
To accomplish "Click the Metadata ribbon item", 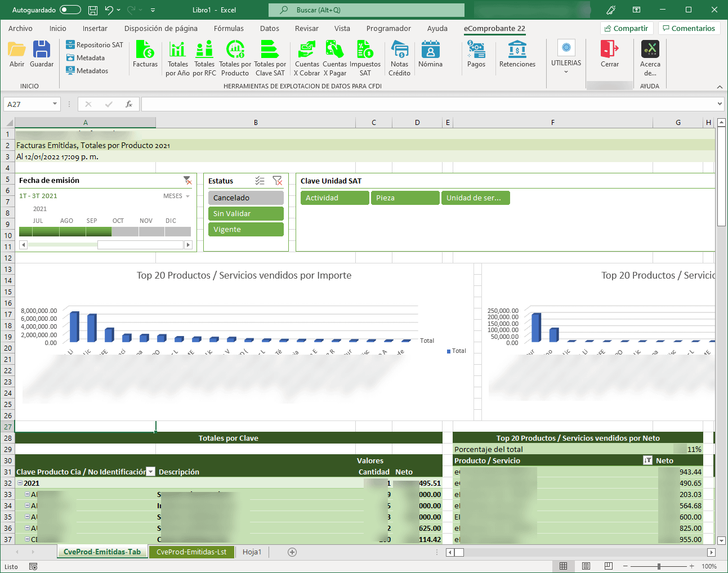I will click(x=85, y=58).
